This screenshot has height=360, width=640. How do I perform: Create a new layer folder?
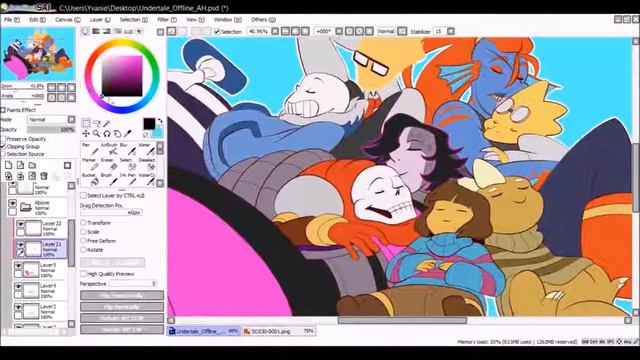(x=32, y=165)
